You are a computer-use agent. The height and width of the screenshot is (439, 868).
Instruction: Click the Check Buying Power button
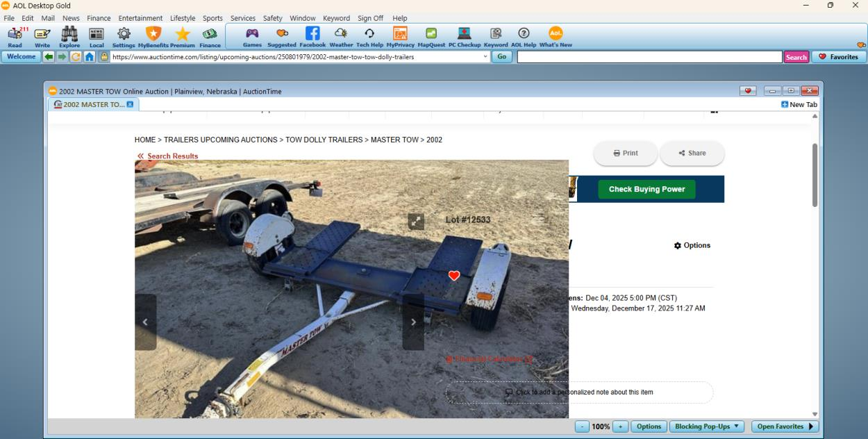646,189
